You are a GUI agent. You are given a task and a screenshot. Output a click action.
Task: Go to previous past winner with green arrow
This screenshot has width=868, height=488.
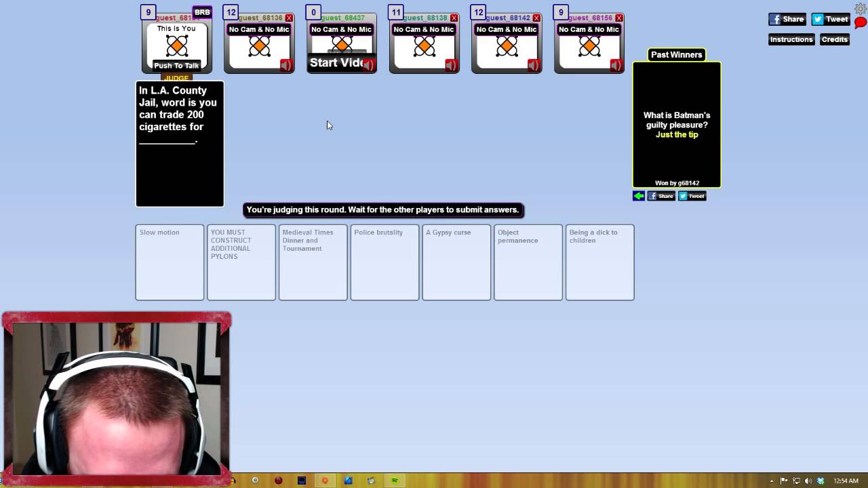tap(639, 196)
